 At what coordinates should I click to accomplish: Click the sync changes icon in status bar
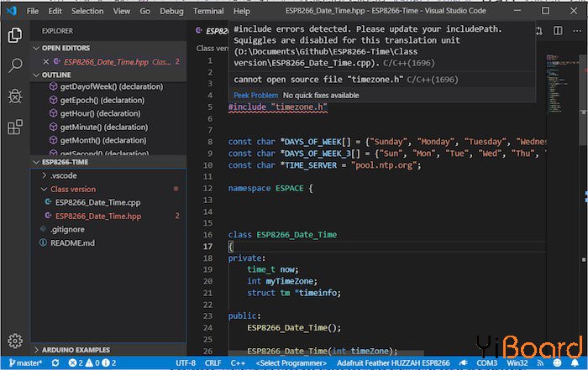(x=55, y=363)
